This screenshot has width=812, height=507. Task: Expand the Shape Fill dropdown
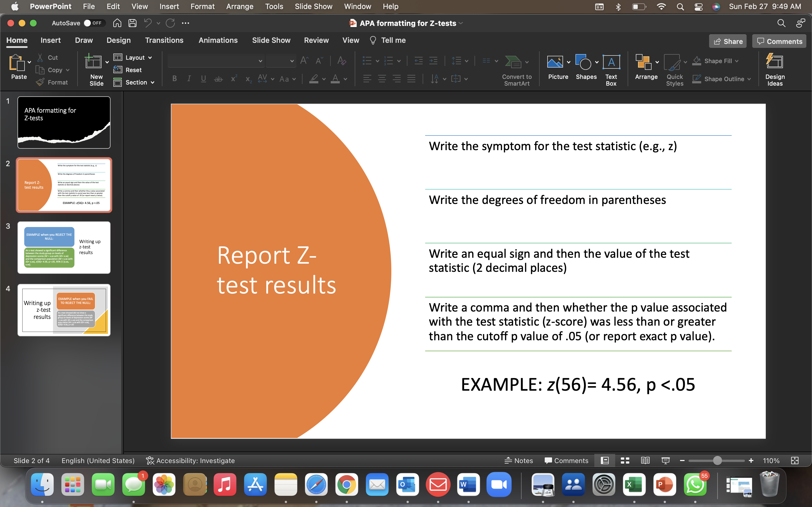click(x=737, y=61)
